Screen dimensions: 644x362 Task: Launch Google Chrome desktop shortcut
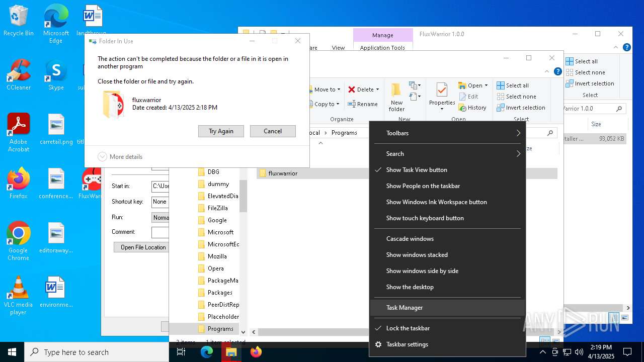click(18, 241)
